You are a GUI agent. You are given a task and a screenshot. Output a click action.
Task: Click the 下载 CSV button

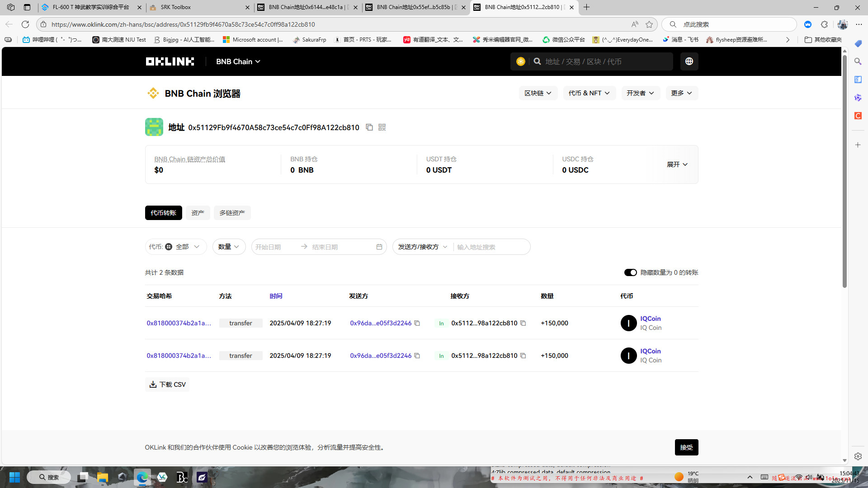pos(167,385)
